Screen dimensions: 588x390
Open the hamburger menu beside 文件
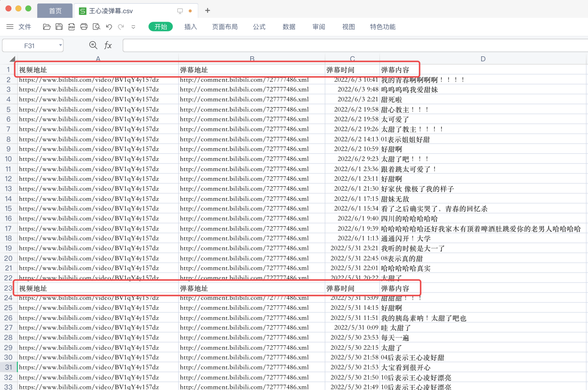(10, 27)
